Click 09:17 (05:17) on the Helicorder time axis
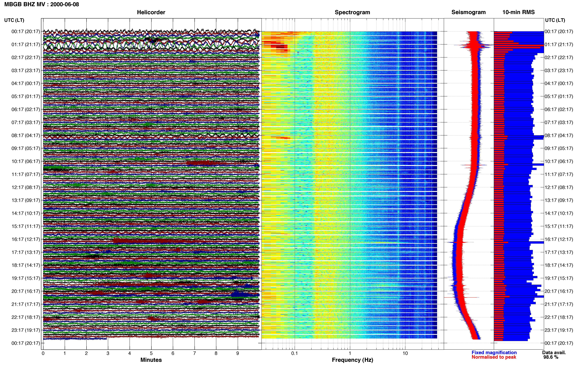588x368 pixels. click(x=26, y=148)
